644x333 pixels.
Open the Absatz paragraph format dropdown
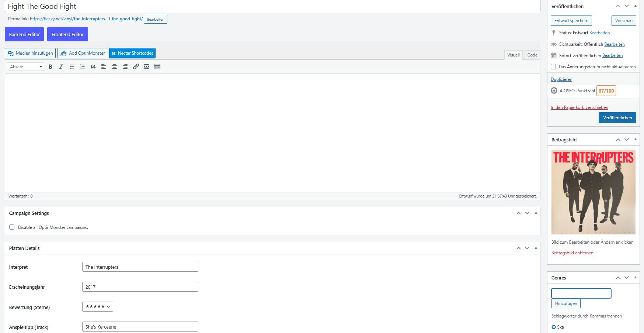click(x=25, y=67)
